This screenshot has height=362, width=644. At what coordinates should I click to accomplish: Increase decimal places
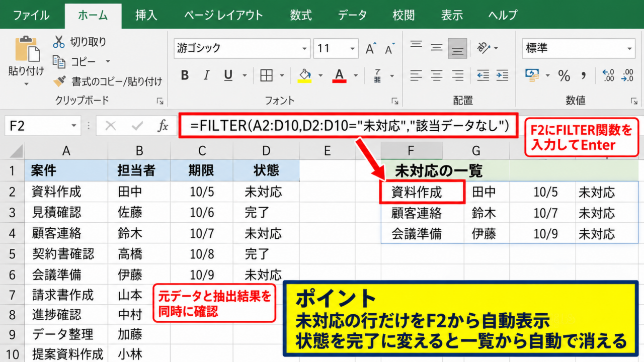coord(608,75)
